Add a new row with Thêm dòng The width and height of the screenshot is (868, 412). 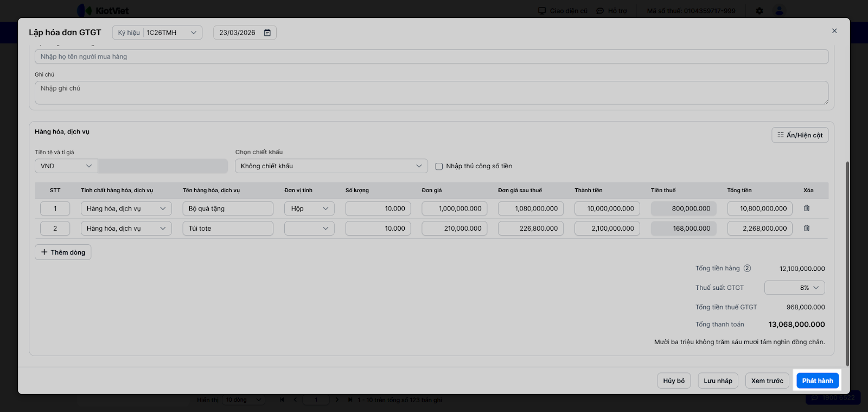coord(63,252)
